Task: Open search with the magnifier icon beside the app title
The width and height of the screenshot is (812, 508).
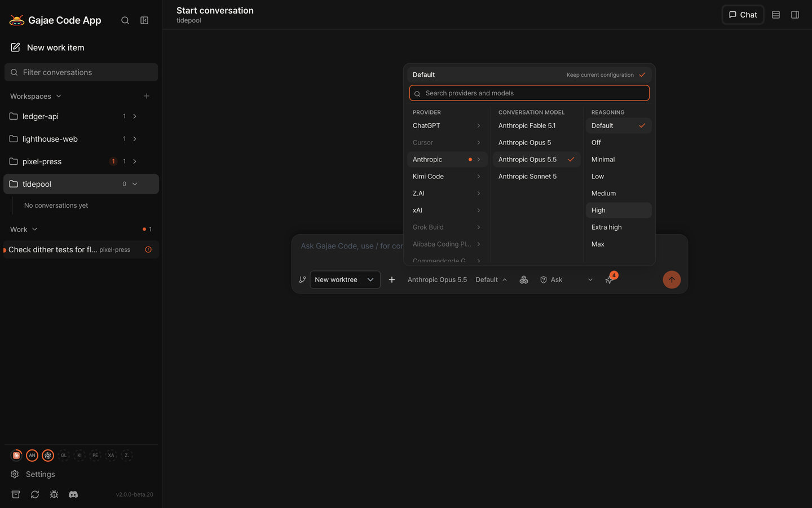Action: [125, 20]
